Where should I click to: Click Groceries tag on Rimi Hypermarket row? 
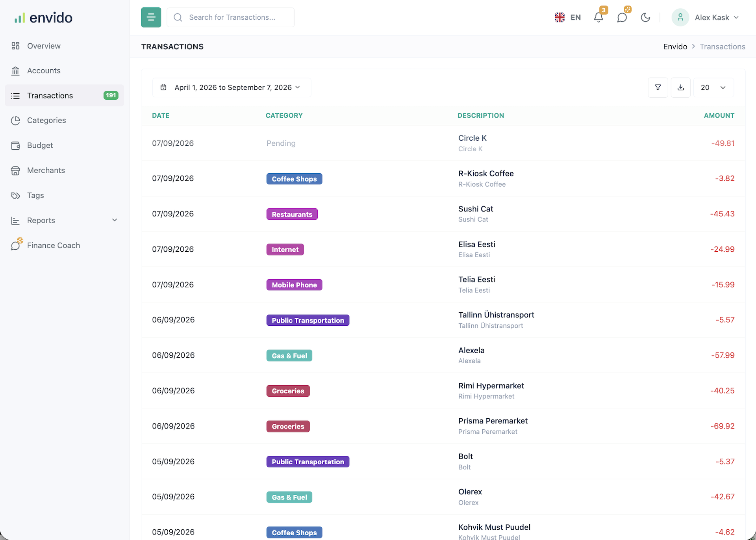click(288, 391)
